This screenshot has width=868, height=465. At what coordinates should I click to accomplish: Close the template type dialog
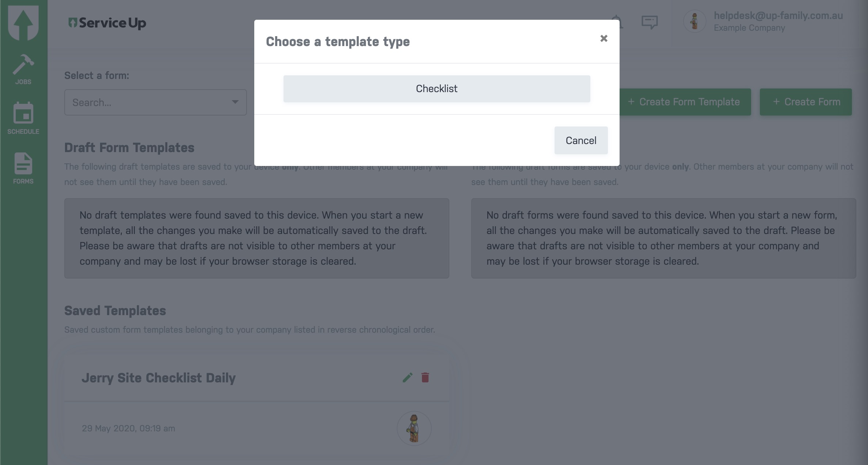click(604, 38)
